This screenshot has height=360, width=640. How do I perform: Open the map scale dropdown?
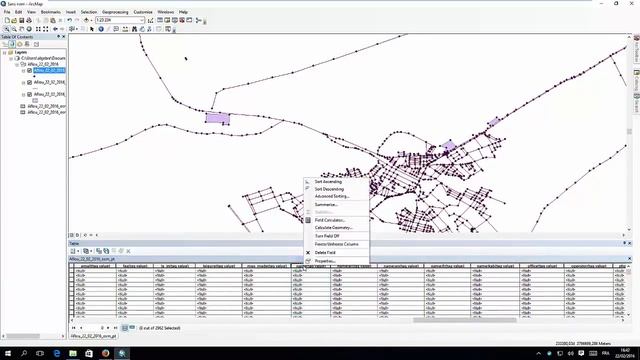[x=142, y=20]
